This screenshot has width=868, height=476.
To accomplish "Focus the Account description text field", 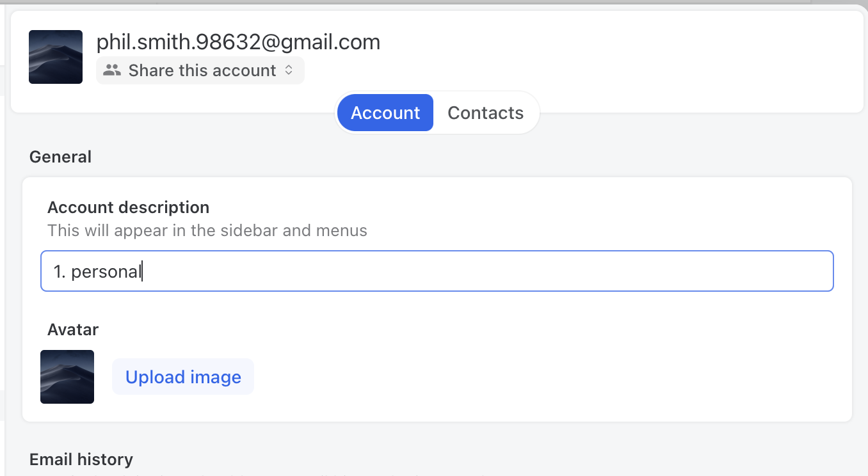I will tap(437, 271).
